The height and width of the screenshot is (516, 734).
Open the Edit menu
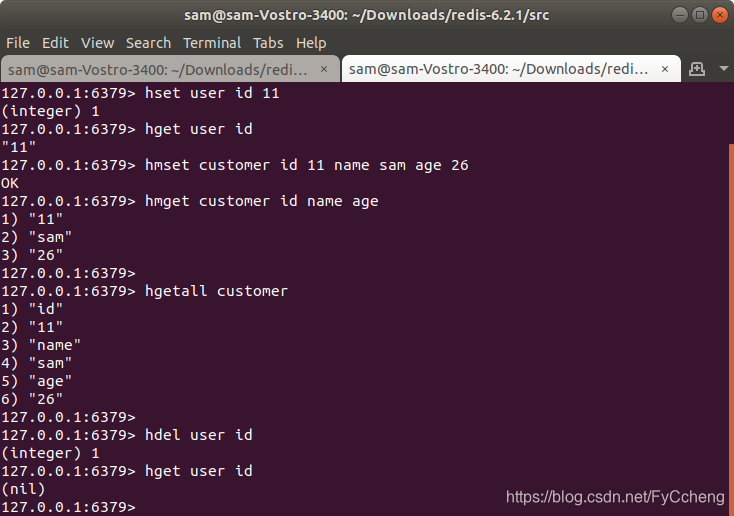click(55, 43)
